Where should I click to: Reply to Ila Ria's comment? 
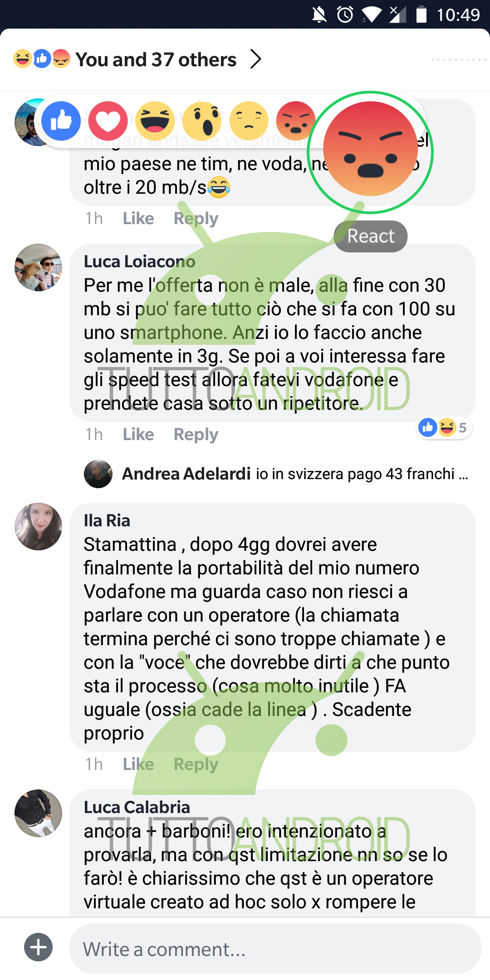click(196, 764)
